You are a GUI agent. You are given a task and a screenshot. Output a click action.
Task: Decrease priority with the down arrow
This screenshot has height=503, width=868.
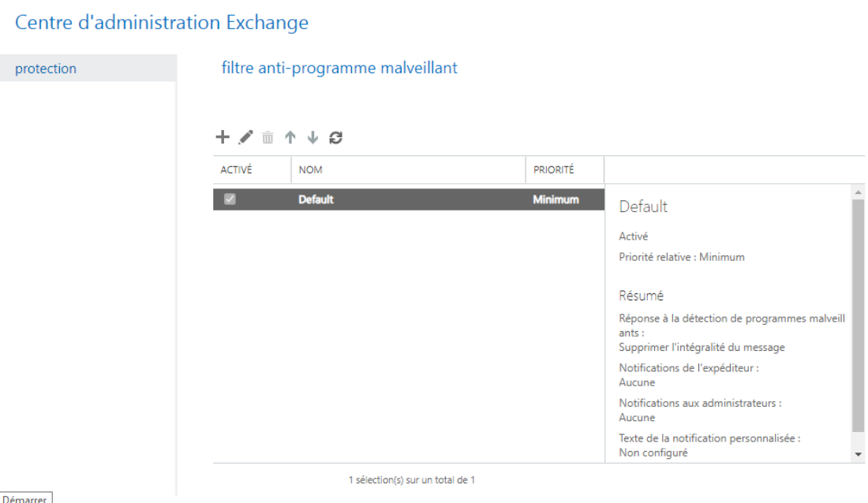click(312, 137)
